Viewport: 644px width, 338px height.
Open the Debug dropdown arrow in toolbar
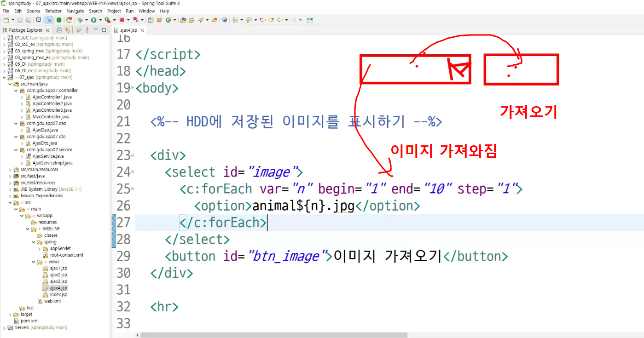pyautogui.click(x=87, y=20)
